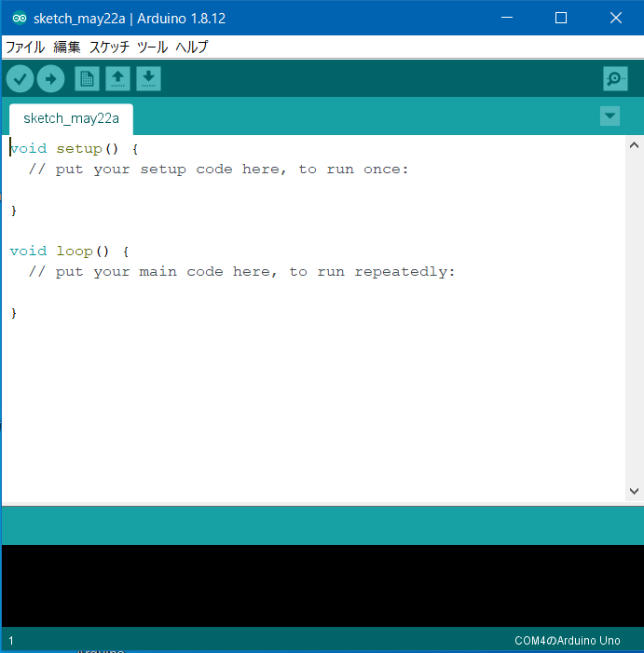Click the 'put your main code here' comment
The width and height of the screenshot is (644, 653).
[x=241, y=271]
